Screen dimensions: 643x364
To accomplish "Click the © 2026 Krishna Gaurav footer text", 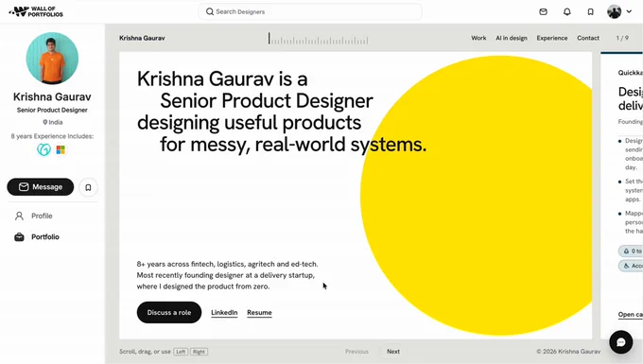I will point(568,352).
